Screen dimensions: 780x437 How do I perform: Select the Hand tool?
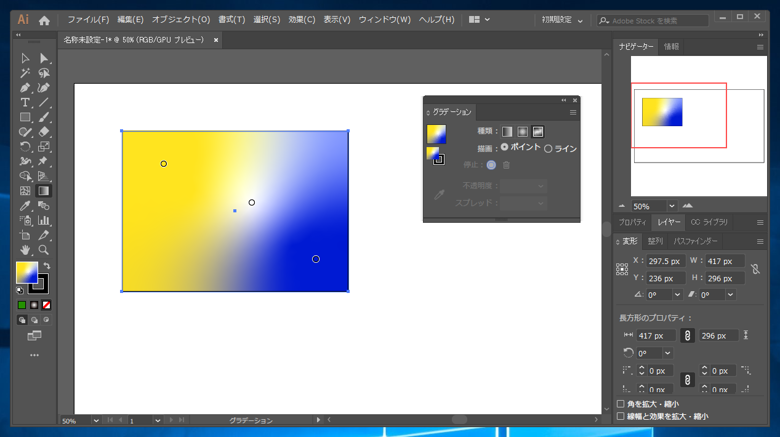click(25, 250)
